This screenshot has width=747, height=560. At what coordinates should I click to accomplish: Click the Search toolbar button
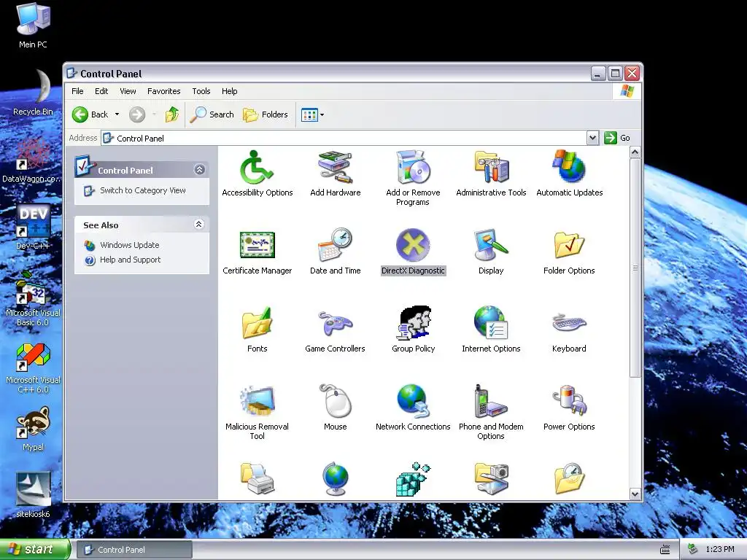[x=212, y=114]
